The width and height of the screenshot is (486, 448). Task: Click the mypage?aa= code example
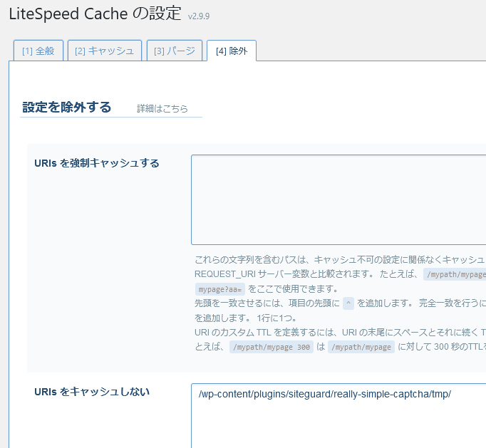[x=220, y=289]
